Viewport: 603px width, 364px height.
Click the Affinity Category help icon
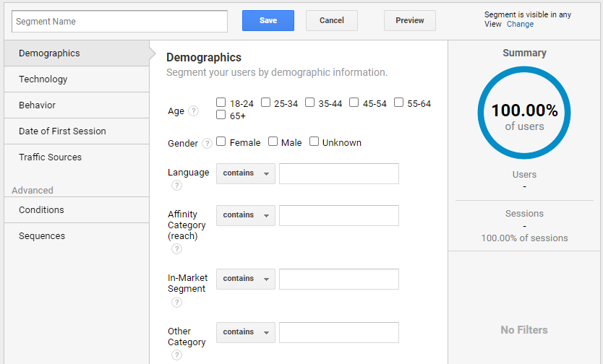(176, 249)
